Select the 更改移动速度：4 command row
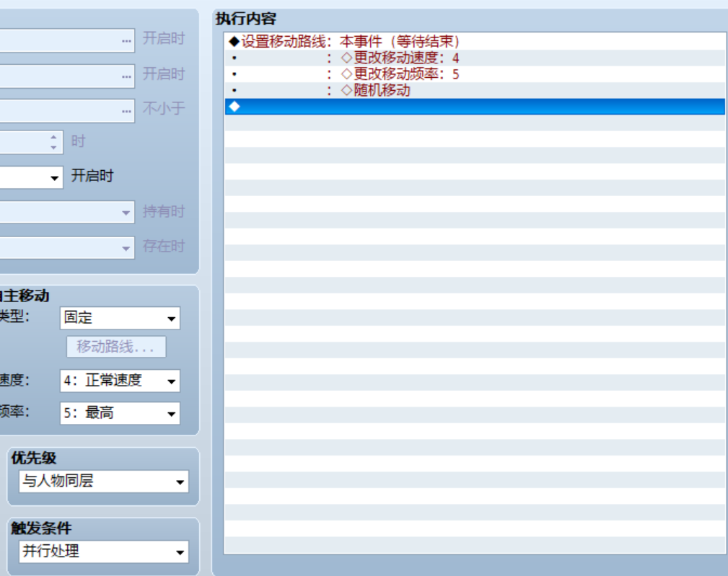This screenshot has width=728, height=576. pyautogui.click(x=475, y=58)
